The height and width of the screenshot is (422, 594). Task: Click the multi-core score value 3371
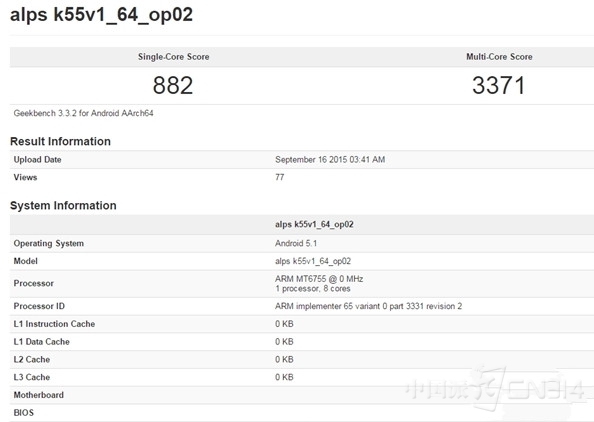499,85
